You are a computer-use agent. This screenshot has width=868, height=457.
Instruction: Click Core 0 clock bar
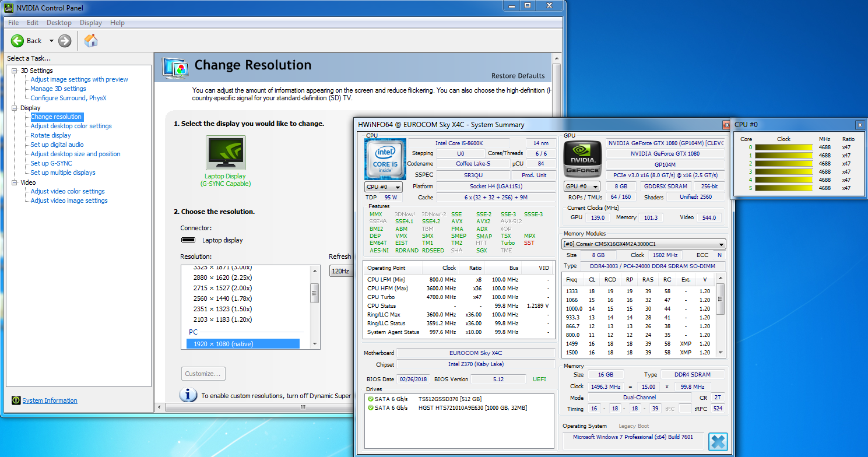tap(784, 147)
